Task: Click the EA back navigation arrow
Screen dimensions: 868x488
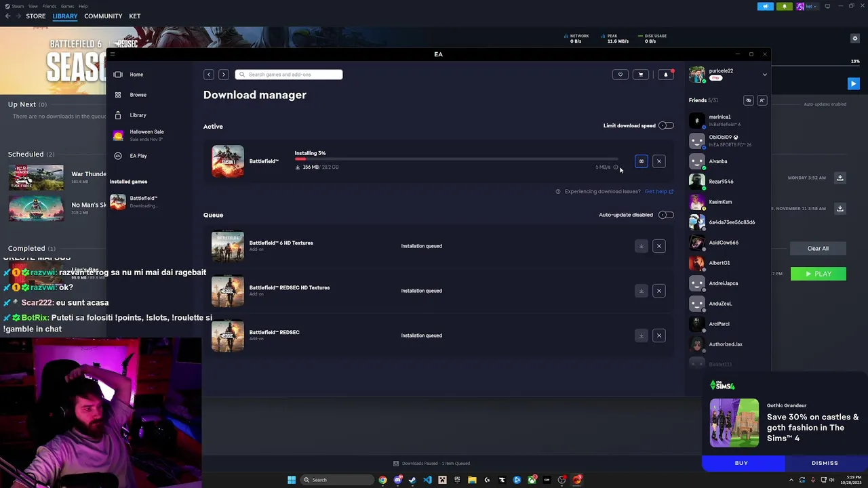Action: coord(209,75)
